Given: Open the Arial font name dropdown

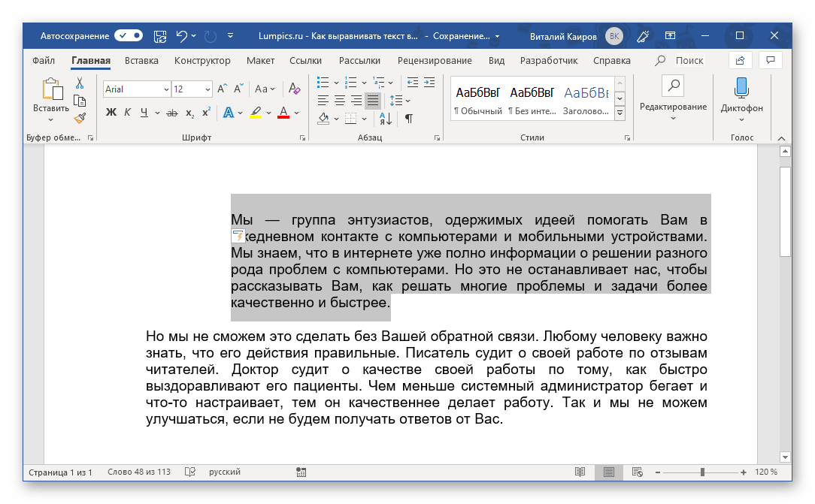Looking at the screenshot, I should 166,89.
